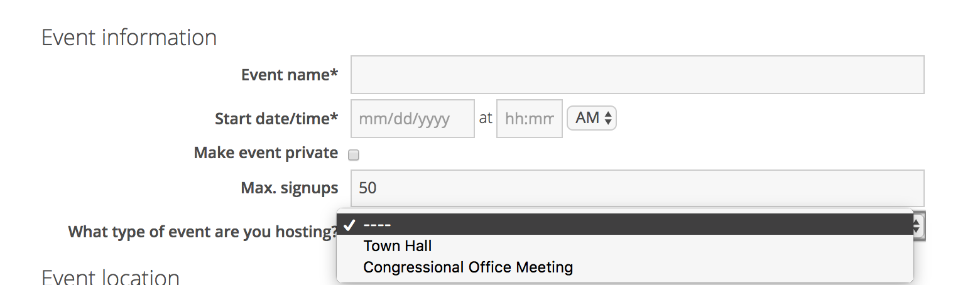This screenshot has width=980, height=285.
Task: Click the "Max. signups" label
Action: pyautogui.click(x=289, y=188)
